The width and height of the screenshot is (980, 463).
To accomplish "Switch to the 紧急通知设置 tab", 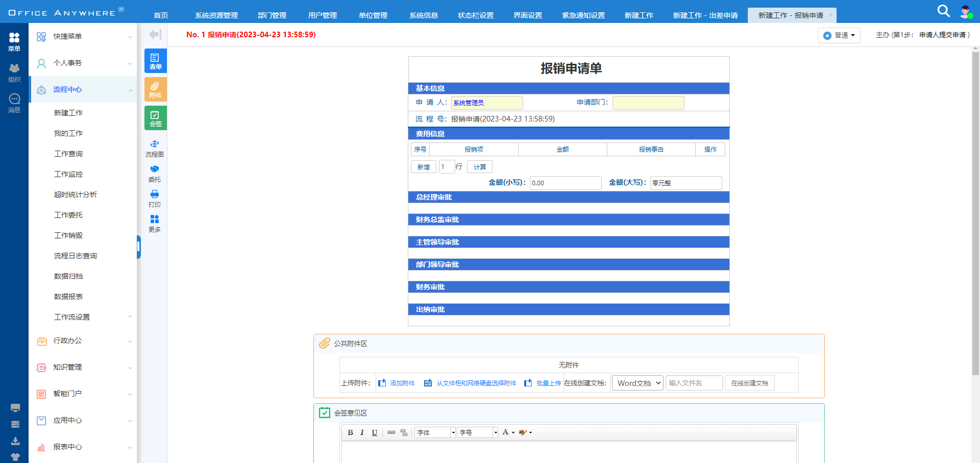I will 583,15.
